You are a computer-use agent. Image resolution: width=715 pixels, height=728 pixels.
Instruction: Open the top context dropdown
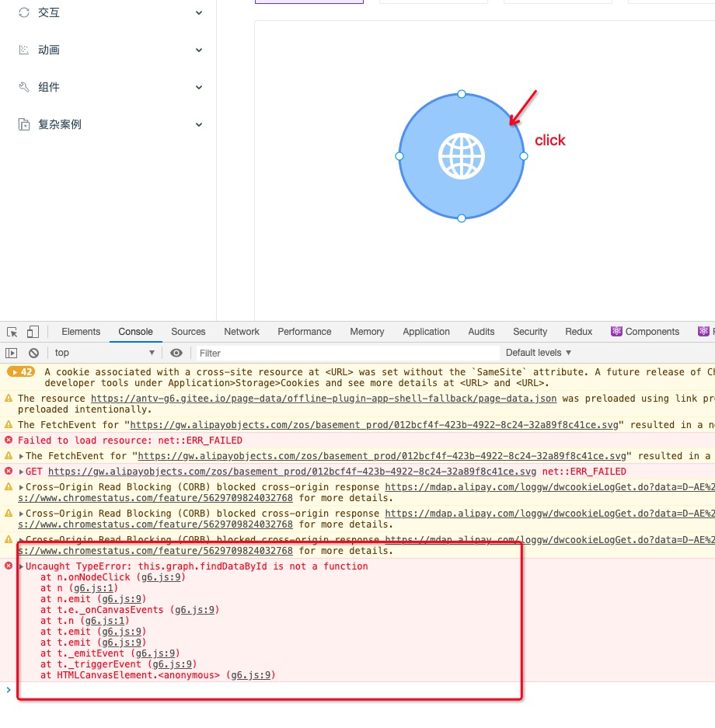click(104, 353)
